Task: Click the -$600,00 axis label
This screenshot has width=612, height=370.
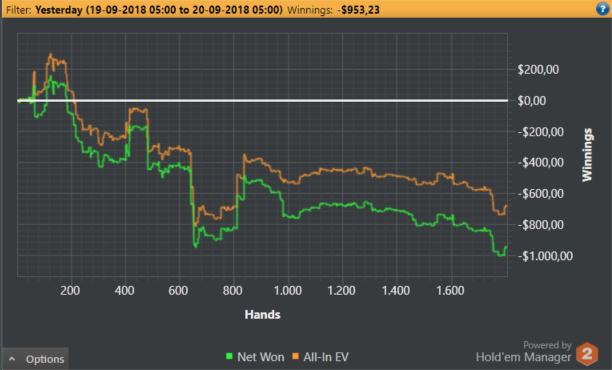Action: [x=541, y=194]
